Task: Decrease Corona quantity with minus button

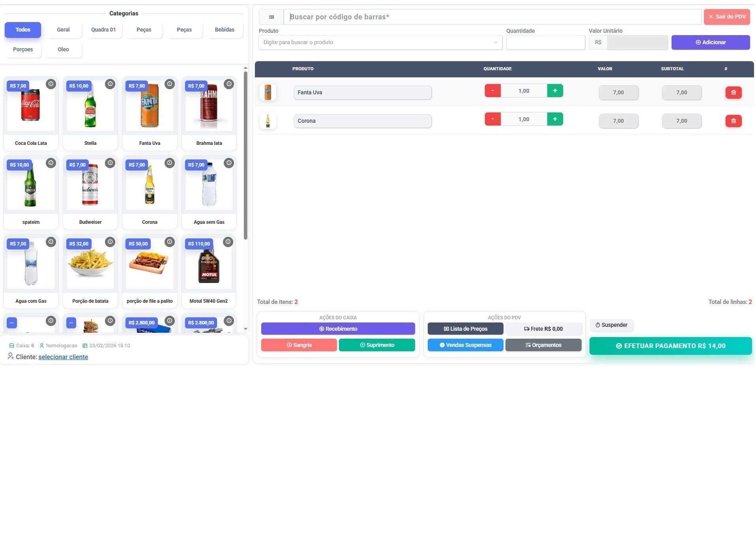Action: [492, 119]
